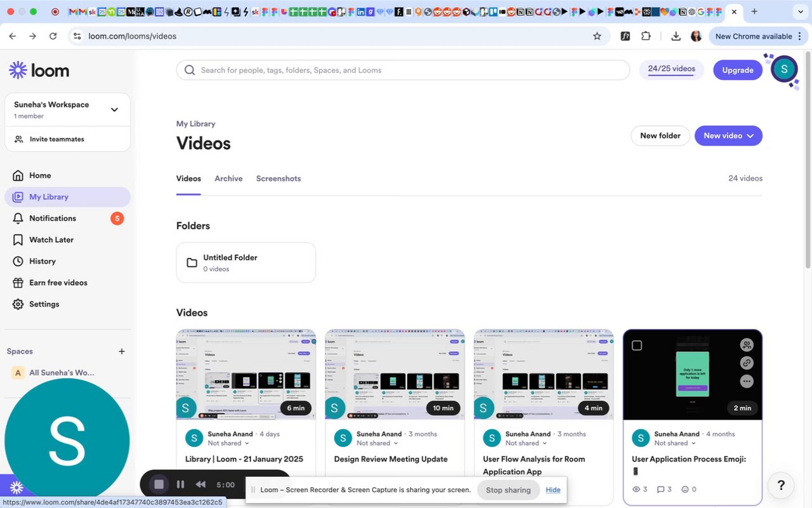This screenshot has width=812, height=508.
Task: Open the New Chrome available menu
Action: [x=759, y=36]
